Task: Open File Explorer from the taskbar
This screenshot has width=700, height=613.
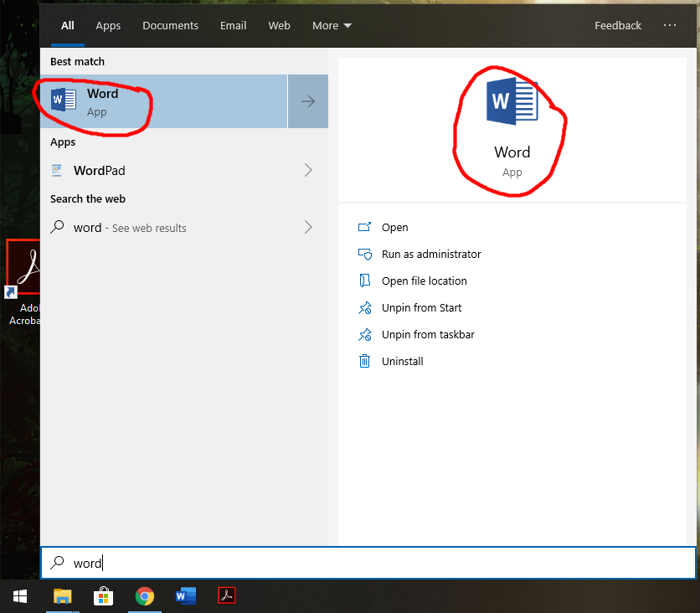Action: coord(63,596)
